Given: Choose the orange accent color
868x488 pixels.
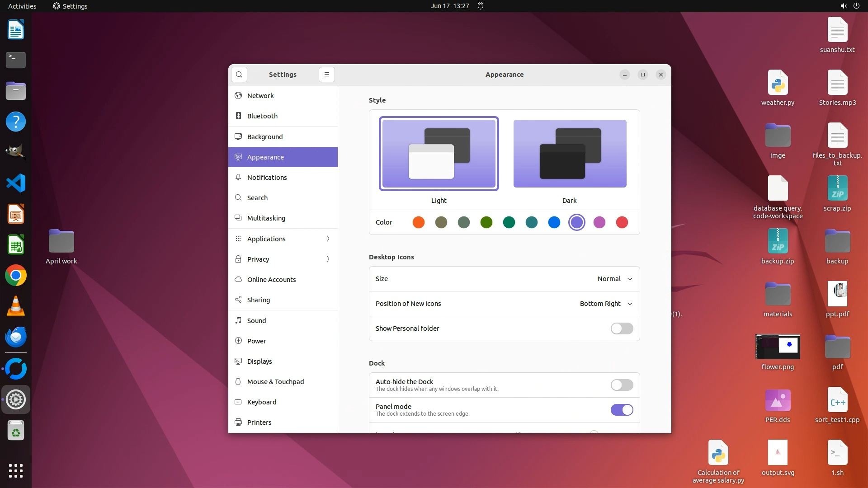Looking at the screenshot, I should tap(419, 222).
